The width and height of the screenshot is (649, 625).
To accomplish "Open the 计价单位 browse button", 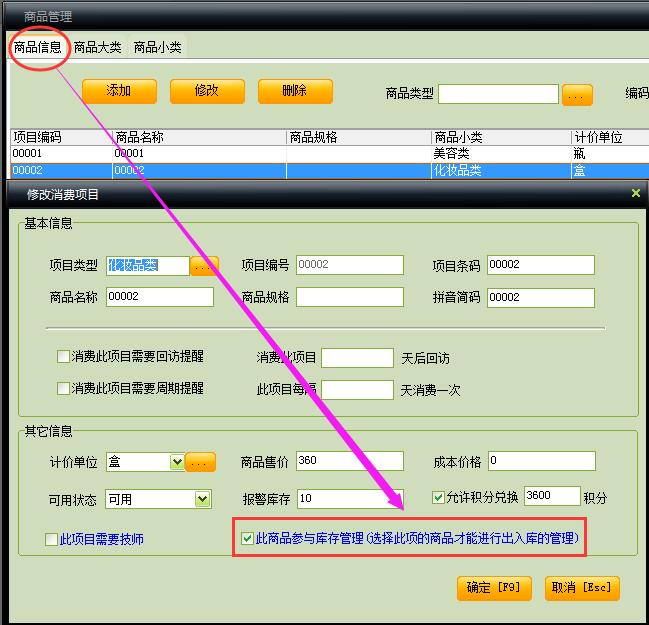I will click(200, 462).
